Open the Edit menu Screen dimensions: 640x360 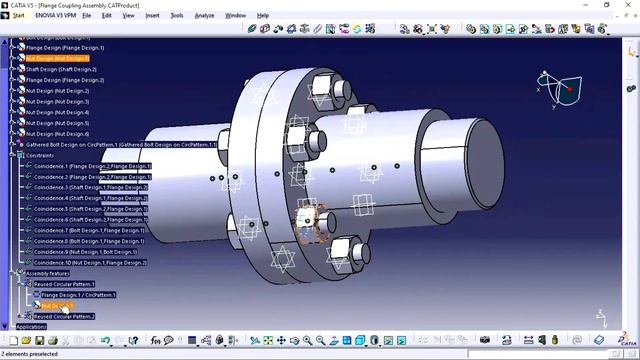click(107, 16)
